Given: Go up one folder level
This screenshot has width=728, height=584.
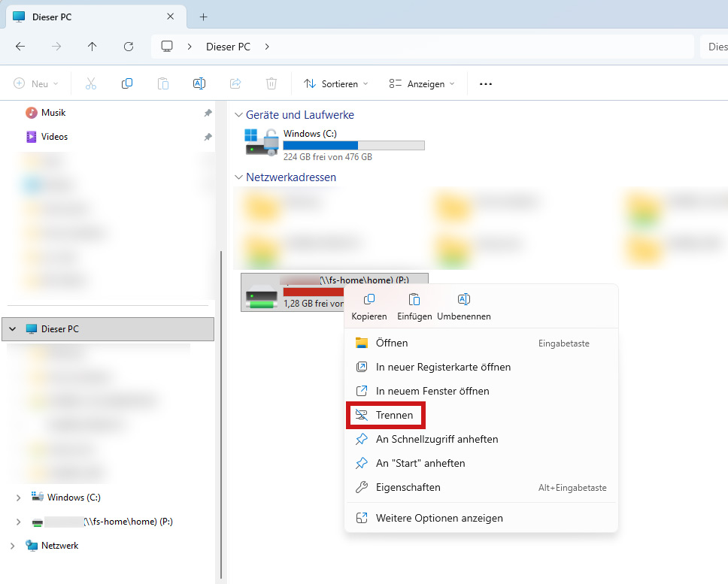Looking at the screenshot, I should click(93, 47).
